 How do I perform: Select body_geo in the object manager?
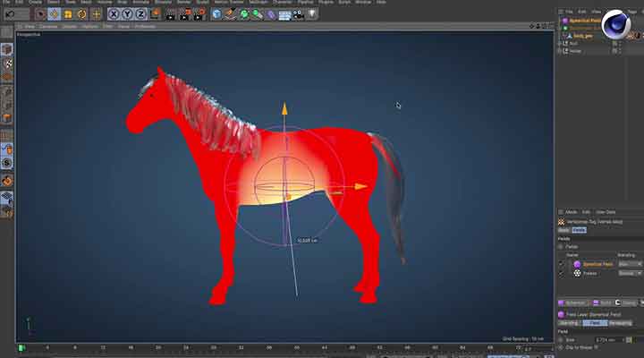coord(581,36)
